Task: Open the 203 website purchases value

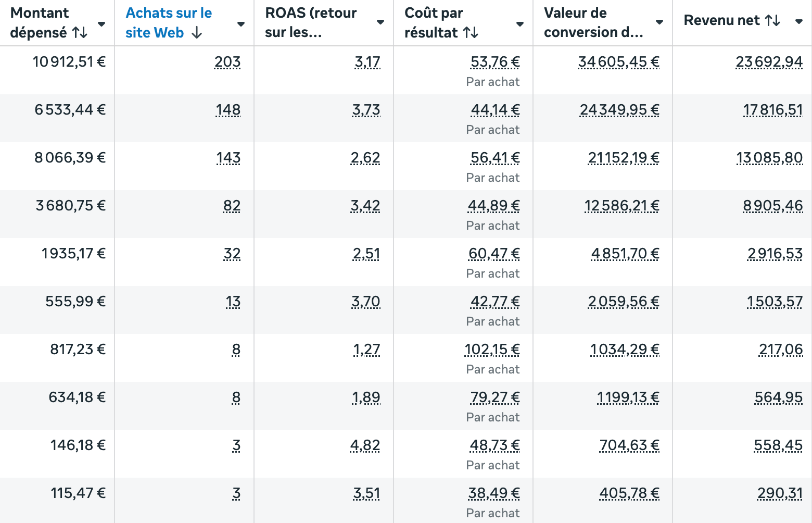Action: [227, 62]
